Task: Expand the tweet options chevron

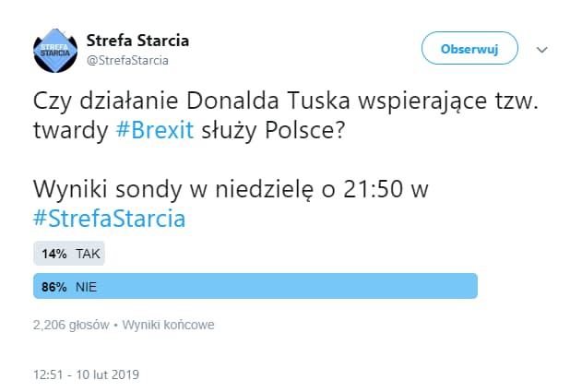Action: [x=542, y=50]
